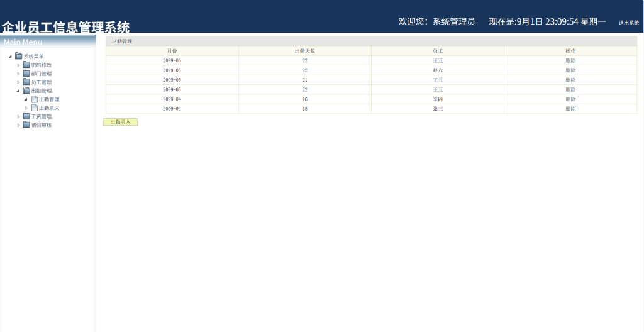Click the 出勤天数 column header
Screen dimensions: 644x332
pyautogui.click(x=305, y=51)
